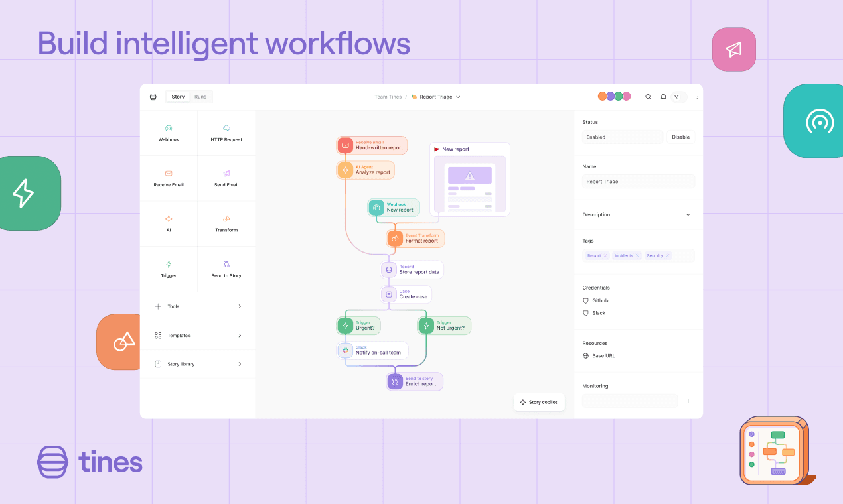
Task: Expand the Description section
Action: pyautogui.click(x=688, y=215)
